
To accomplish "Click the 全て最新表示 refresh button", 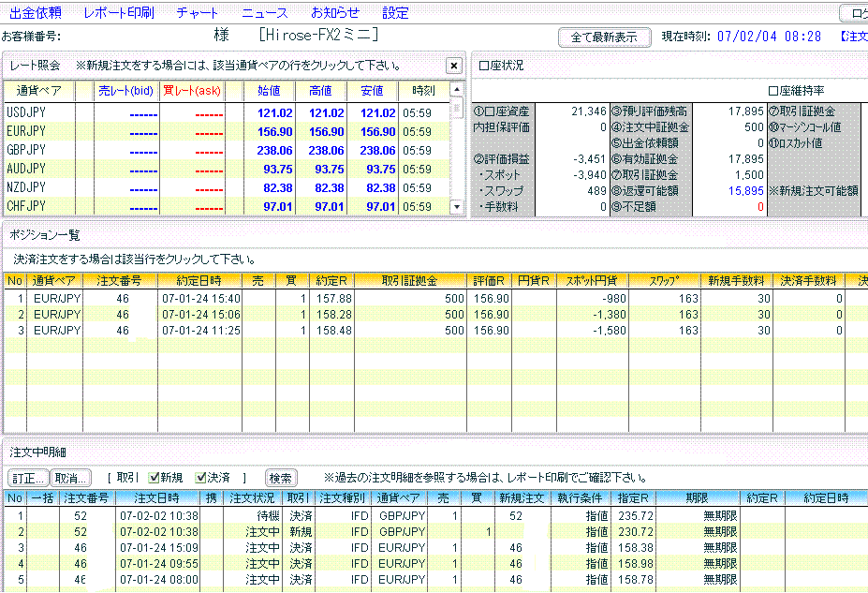I will [604, 37].
